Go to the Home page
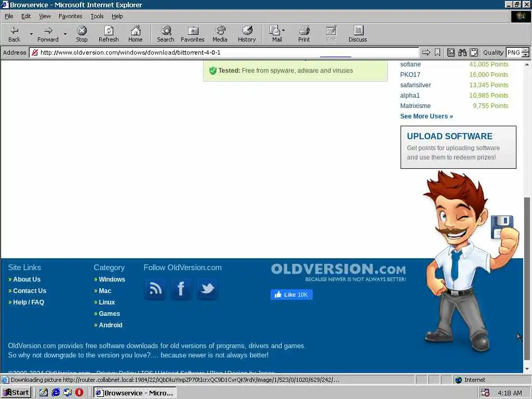 point(136,34)
